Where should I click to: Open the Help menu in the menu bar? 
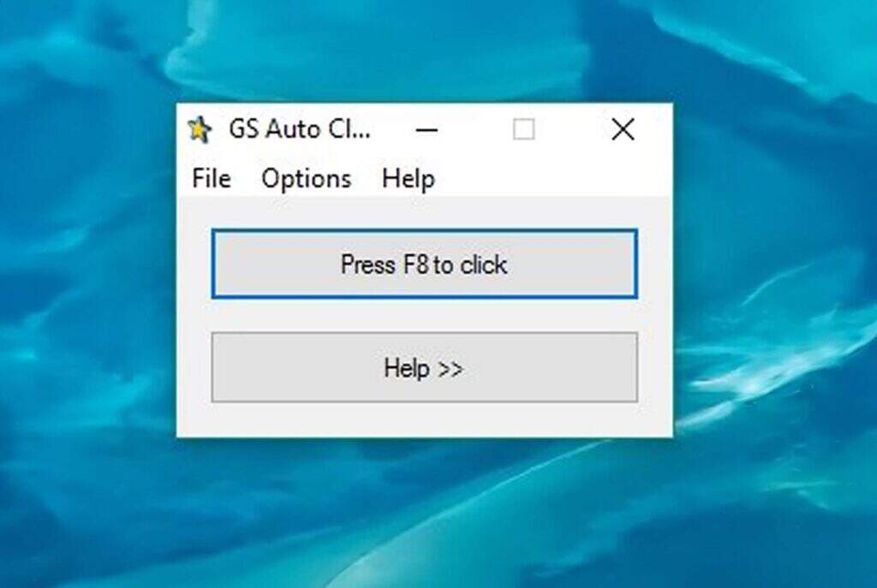[x=408, y=179]
